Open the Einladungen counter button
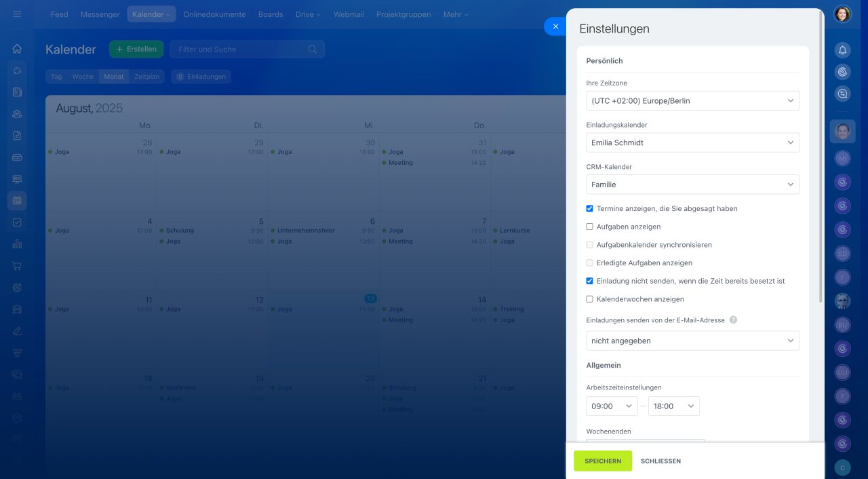The image size is (868, 479). tap(201, 77)
